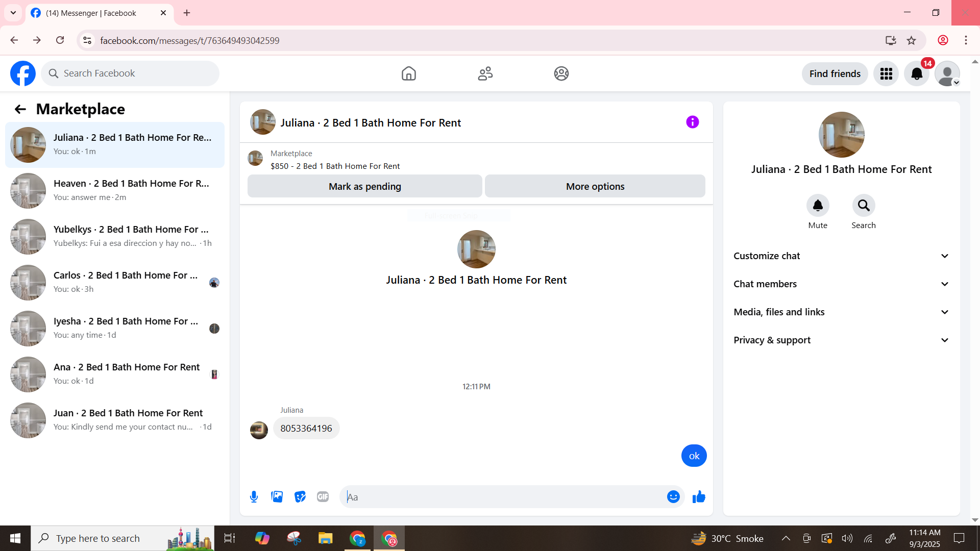Click Juliana's message 8053364196
This screenshot has width=980, height=551.
306,429
